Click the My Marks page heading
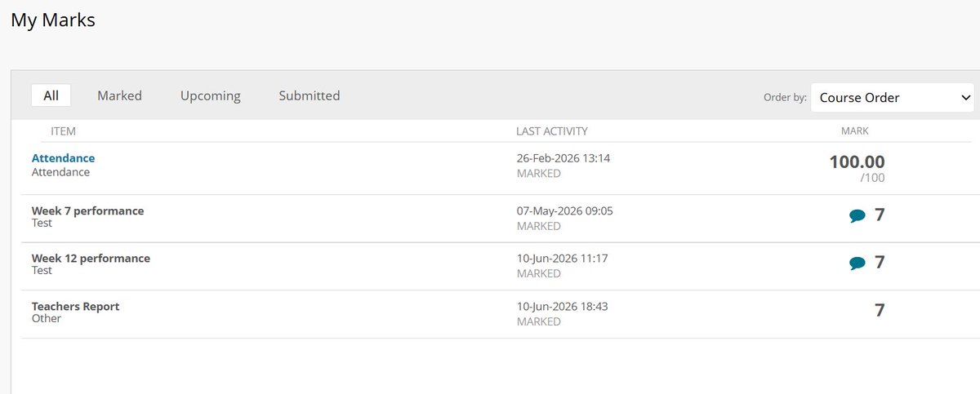 tap(53, 20)
